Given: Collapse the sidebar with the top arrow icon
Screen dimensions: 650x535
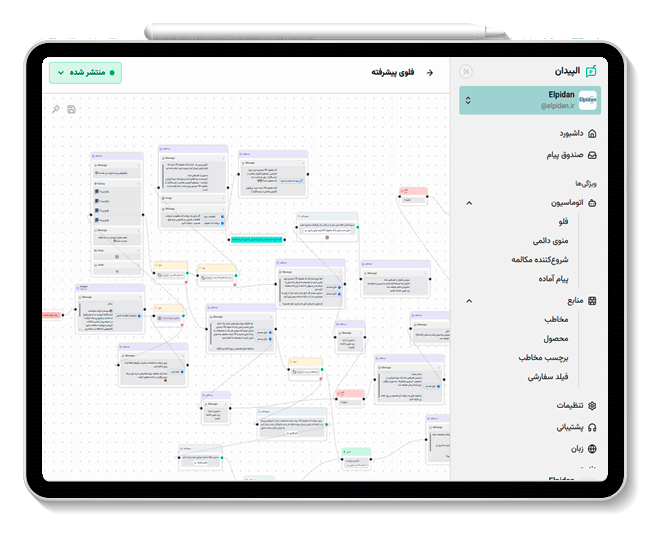Looking at the screenshot, I should [x=467, y=71].
